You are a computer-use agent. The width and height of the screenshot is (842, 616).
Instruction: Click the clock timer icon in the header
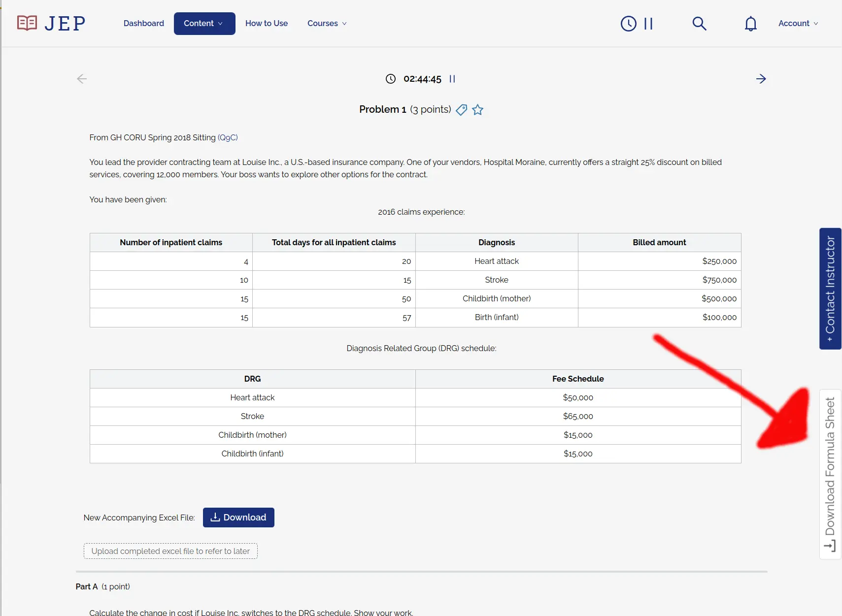point(629,23)
